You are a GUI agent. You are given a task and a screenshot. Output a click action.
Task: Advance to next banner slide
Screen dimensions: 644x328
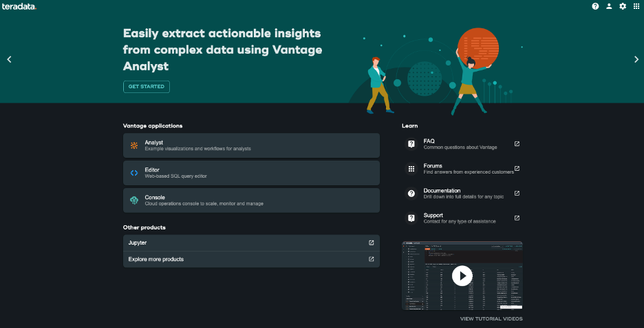(636, 59)
